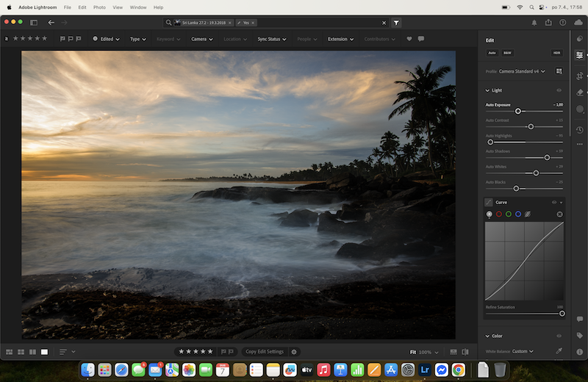This screenshot has height=382, width=588.
Task: Open the Versions history icon
Action: (x=580, y=130)
